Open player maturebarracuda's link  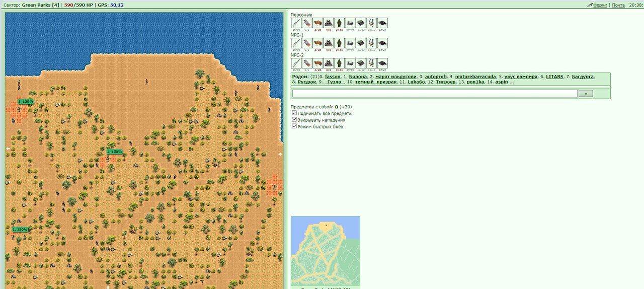475,77
